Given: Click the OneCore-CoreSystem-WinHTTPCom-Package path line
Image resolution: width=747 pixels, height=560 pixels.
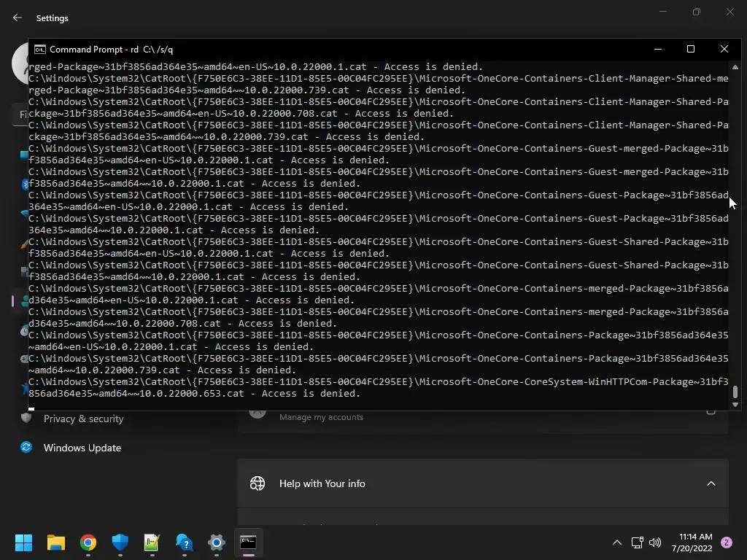Looking at the screenshot, I should click(379, 382).
